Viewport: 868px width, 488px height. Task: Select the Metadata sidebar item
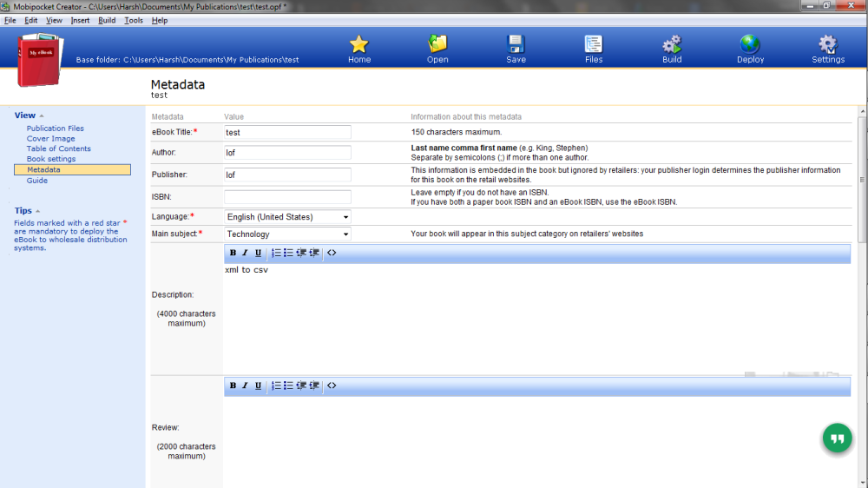(x=73, y=169)
